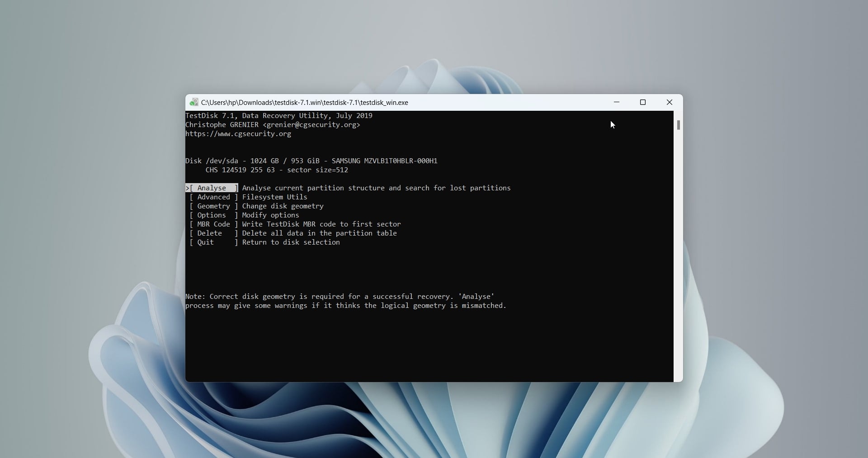Image resolution: width=868 pixels, height=458 pixels.
Task: Click the Disk /dev/sda SAMSUNG line
Action: pyautogui.click(x=311, y=161)
